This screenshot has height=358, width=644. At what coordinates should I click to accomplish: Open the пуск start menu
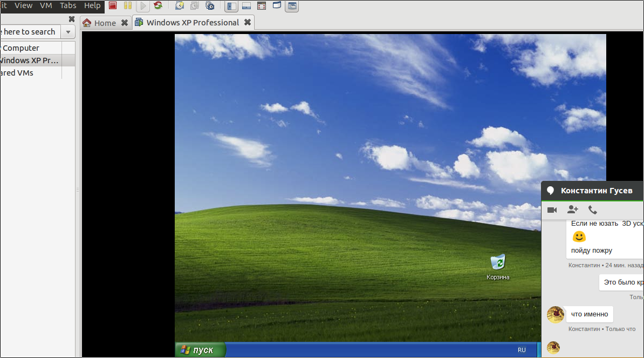pos(201,350)
